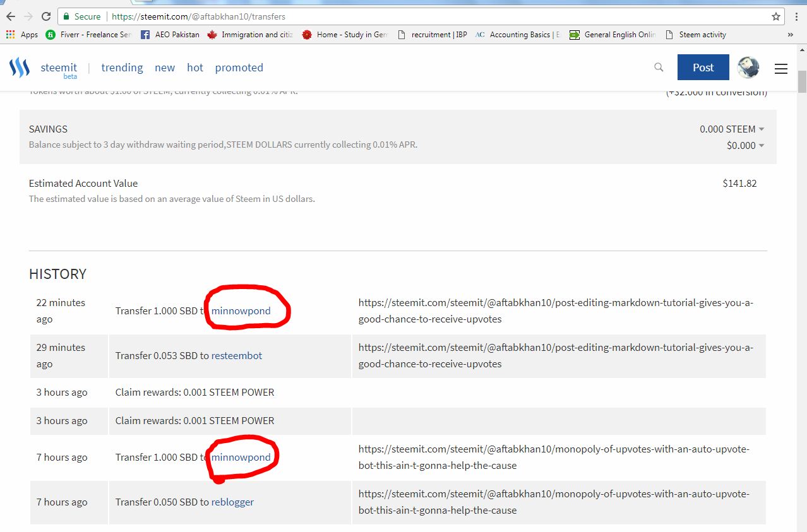
Task: Open the Home - Study in Germany bookmark
Action: (x=345, y=35)
